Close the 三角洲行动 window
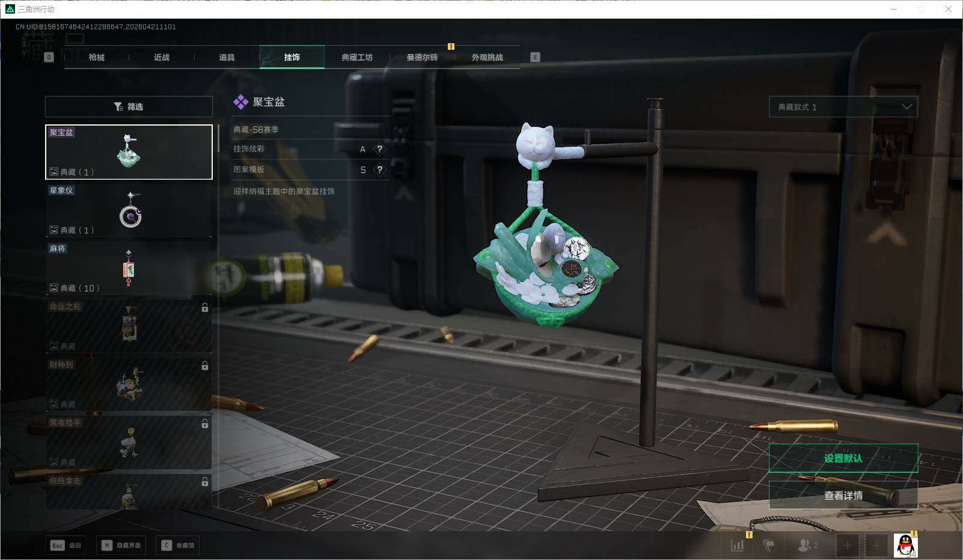This screenshot has height=560, width=963. [x=949, y=9]
